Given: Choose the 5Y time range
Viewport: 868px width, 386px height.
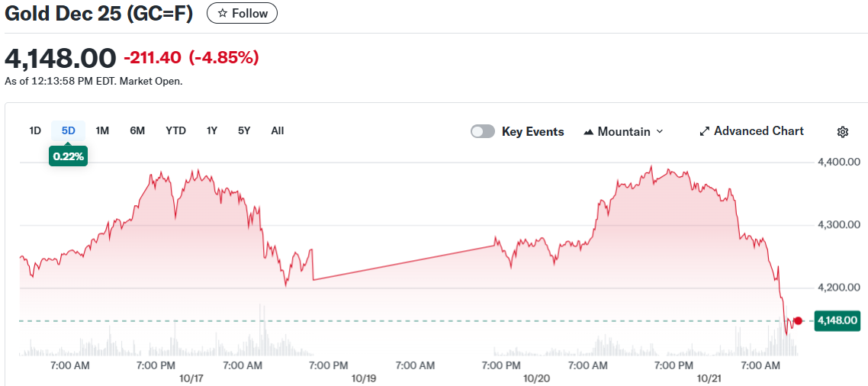Looking at the screenshot, I should (x=244, y=130).
